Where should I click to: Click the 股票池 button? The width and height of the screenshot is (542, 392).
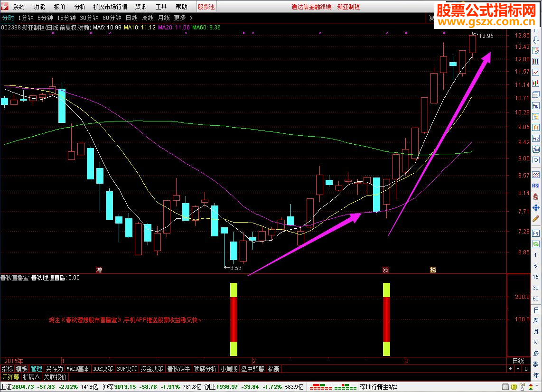[x=206, y=7]
